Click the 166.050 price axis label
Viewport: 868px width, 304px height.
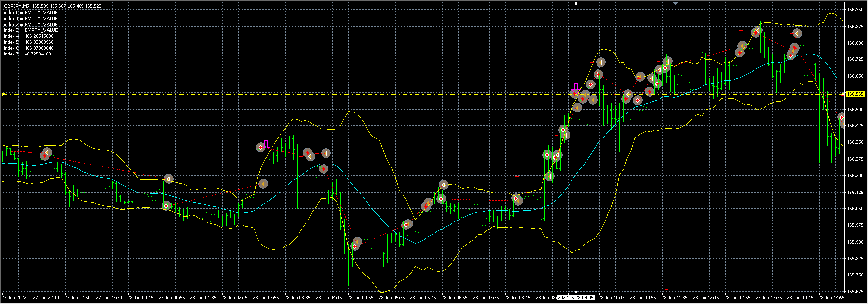[x=855, y=209]
